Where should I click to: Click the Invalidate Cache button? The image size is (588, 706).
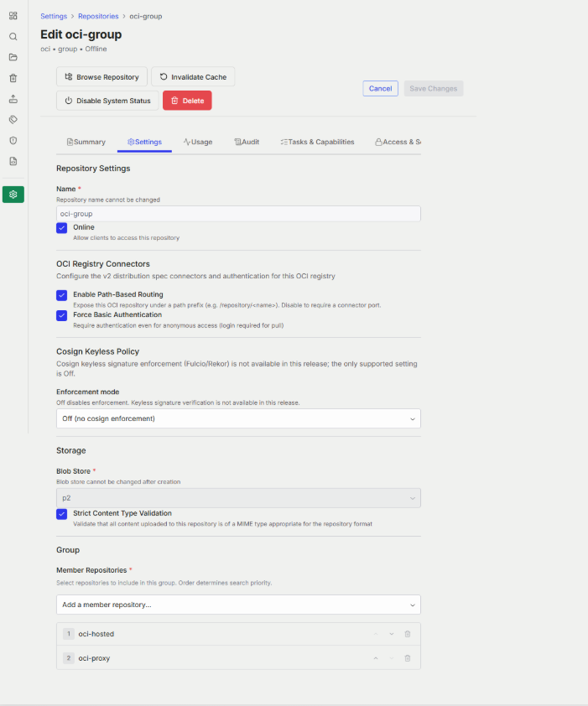193,76
